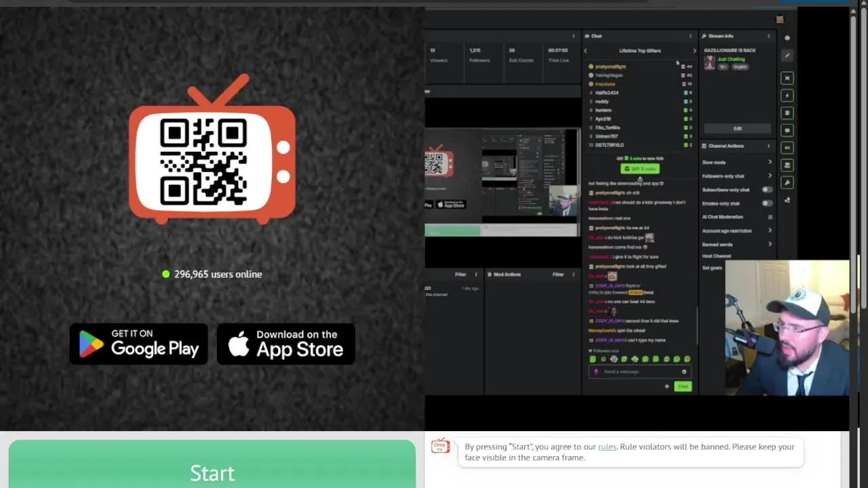
Task: Click the speech bubble icon in the dashboard sidebar
Action: point(787,130)
